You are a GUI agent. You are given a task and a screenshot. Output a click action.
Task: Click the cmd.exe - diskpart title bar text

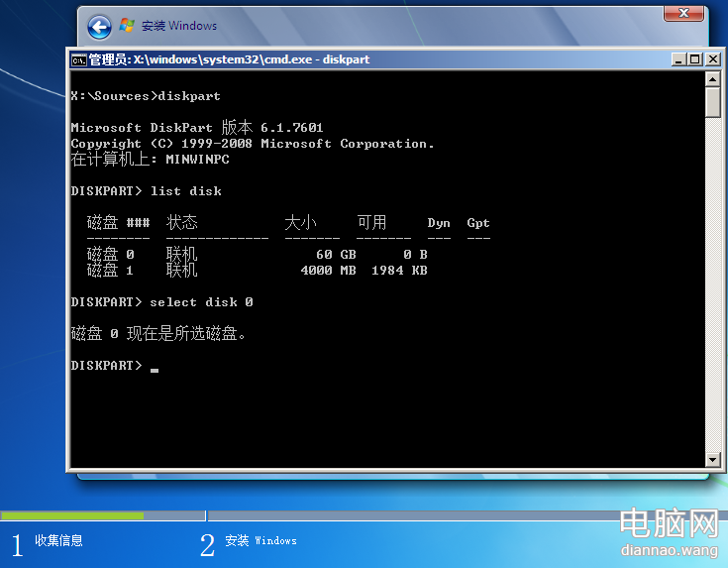pos(228,59)
